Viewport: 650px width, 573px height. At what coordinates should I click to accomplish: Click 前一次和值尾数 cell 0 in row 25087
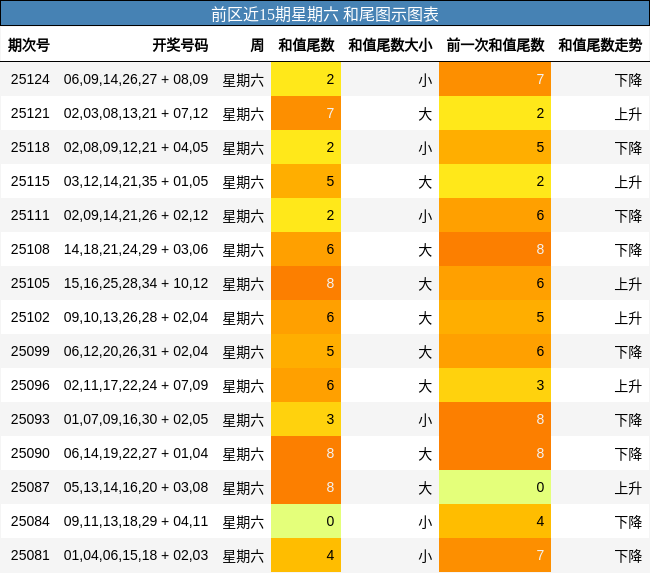pyautogui.click(x=495, y=487)
